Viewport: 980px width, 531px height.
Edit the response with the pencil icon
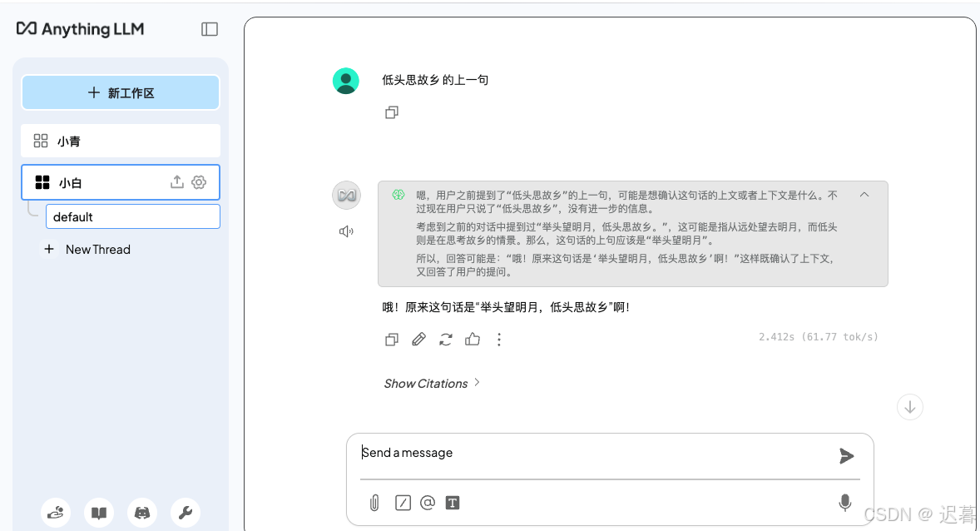418,340
